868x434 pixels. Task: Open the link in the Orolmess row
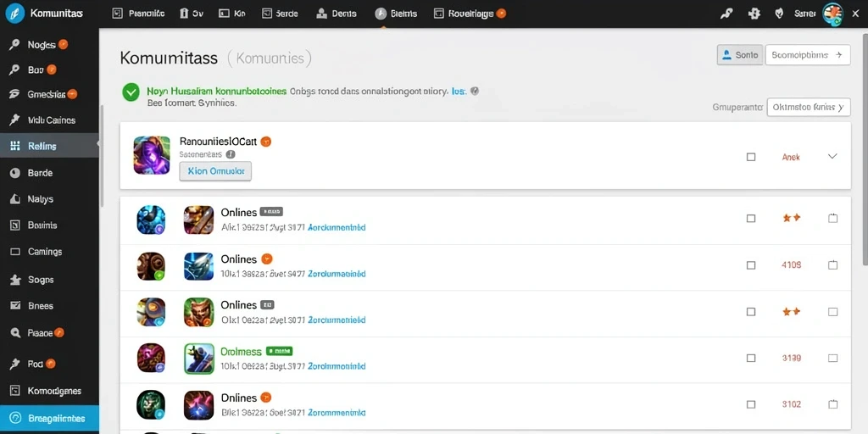click(336, 366)
